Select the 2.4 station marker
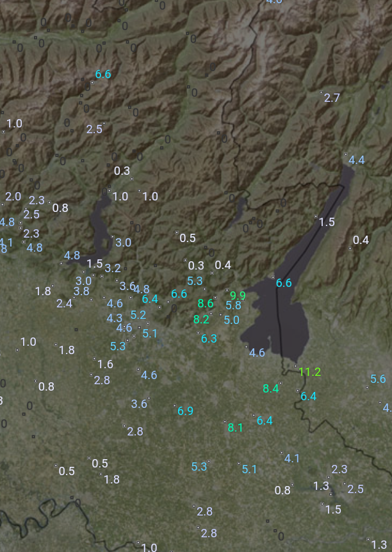Image resolution: width=392 pixels, height=552 pixels. [64, 304]
